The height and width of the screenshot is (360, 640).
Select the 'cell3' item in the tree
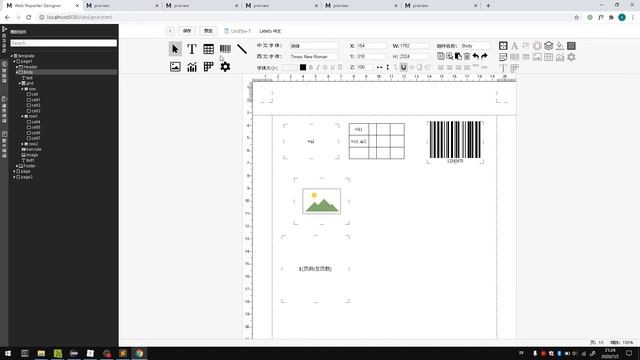[33, 111]
